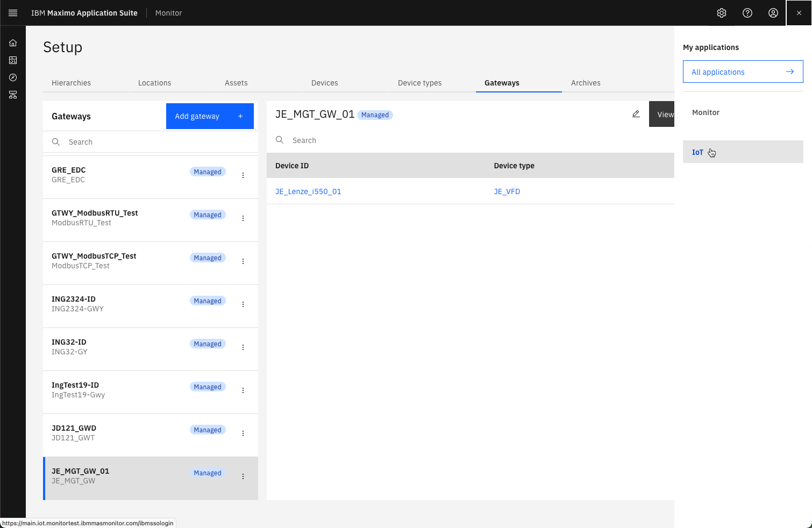Open All applications link
This screenshot has width=812, height=528.
743,72
